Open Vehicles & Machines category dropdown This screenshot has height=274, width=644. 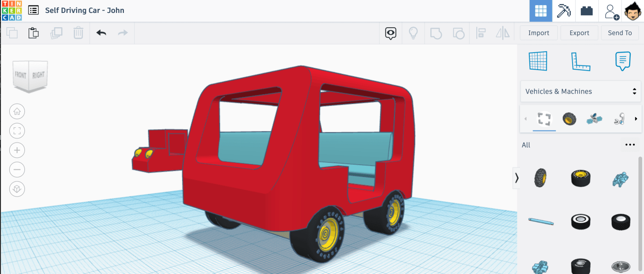tap(580, 91)
